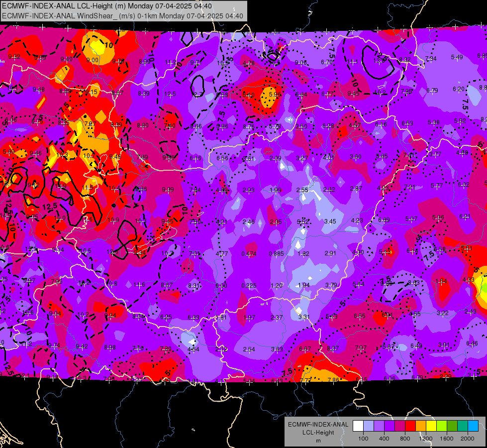Click the map value 7.86 in the orange patch
The image size is (487, 448).
point(333,380)
